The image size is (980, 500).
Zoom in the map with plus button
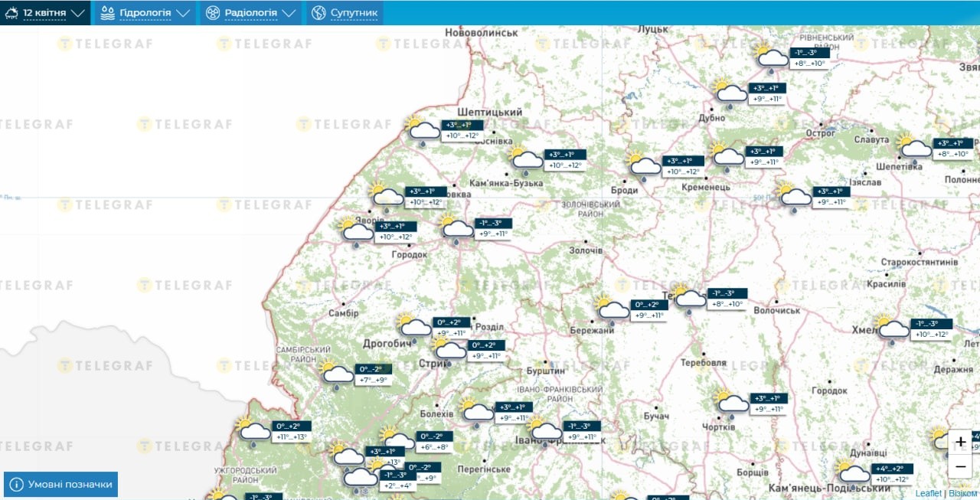click(961, 442)
